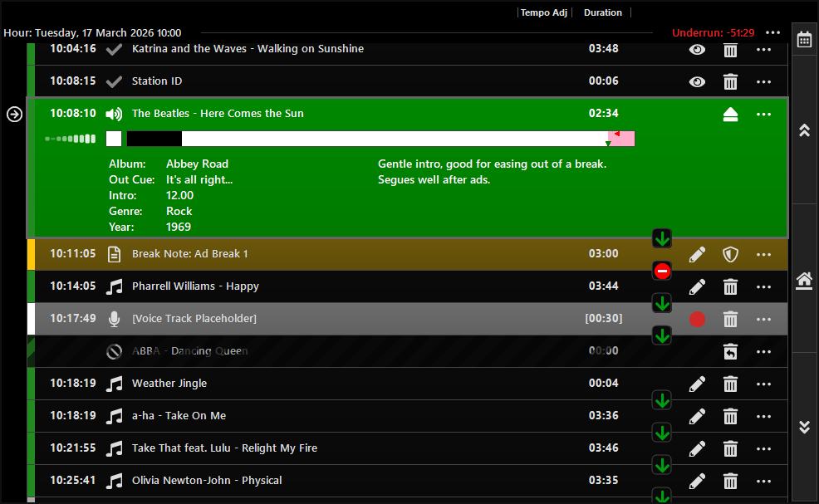819x504 pixels.
Task: Open the hour header more options menu
Action: coord(773,32)
